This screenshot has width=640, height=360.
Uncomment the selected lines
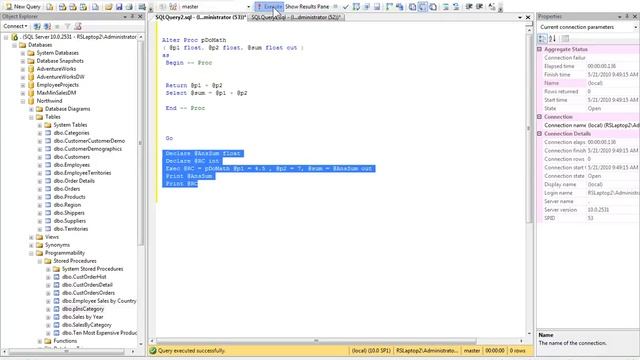(456, 7)
